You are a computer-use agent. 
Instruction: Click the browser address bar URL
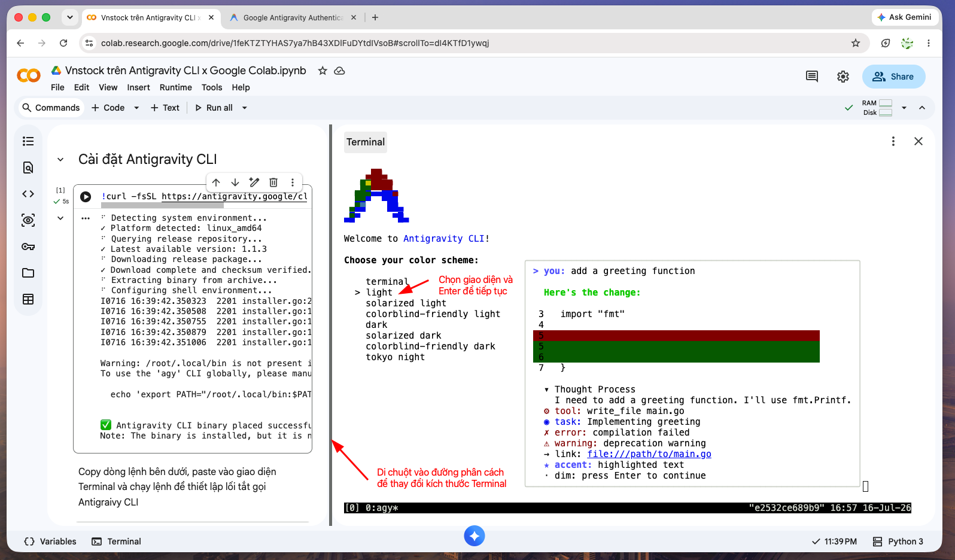(x=295, y=43)
